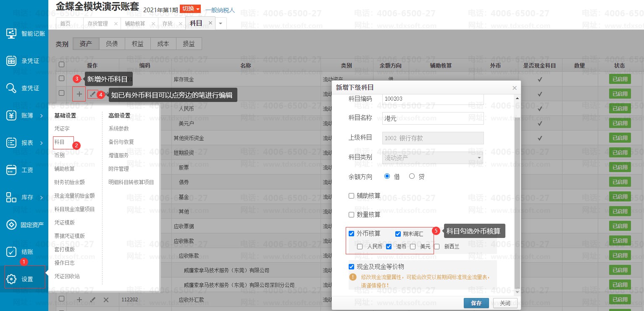Screen dimensions: 644x311
Task: Select the 贷 balance direction radio
Action: pos(412,177)
